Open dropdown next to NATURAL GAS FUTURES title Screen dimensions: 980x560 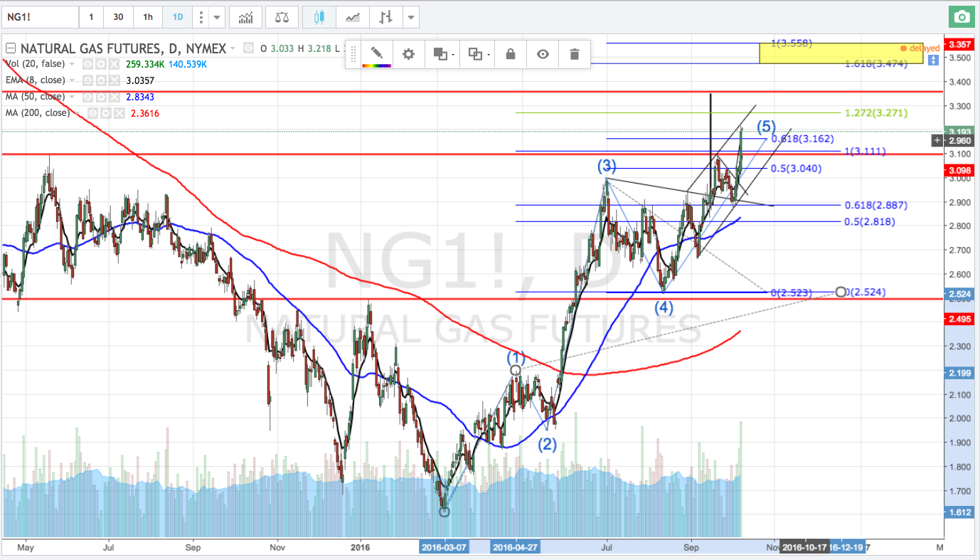(x=233, y=48)
